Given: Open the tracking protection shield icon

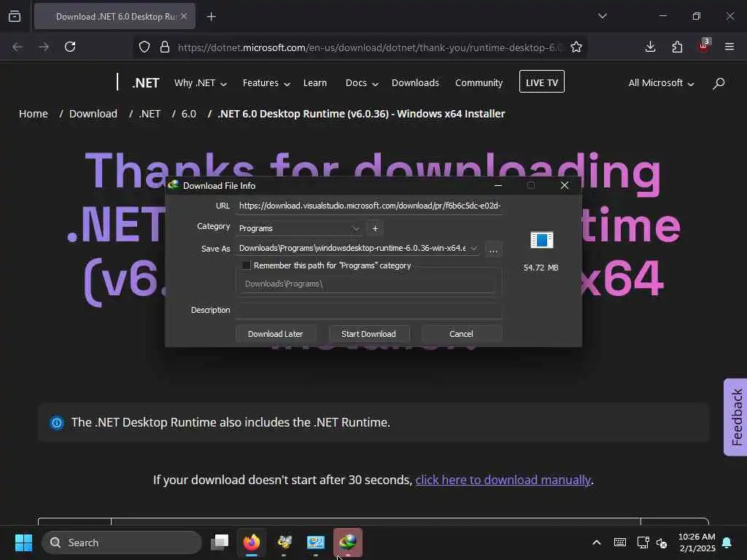Looking at the screenshot, I should (144, 47).
